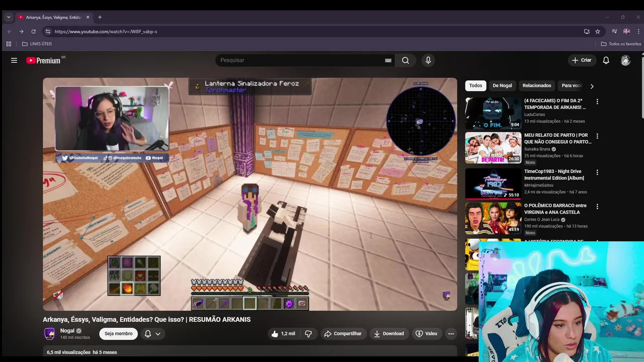Open options for MEU RELATO DE PARTO

coord(597,136)
